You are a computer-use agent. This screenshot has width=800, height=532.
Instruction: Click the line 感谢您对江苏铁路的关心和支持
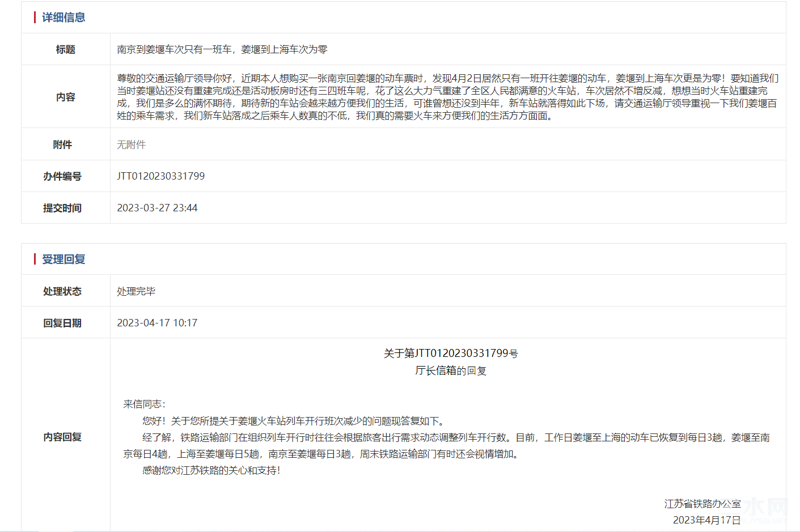point(211,470)
